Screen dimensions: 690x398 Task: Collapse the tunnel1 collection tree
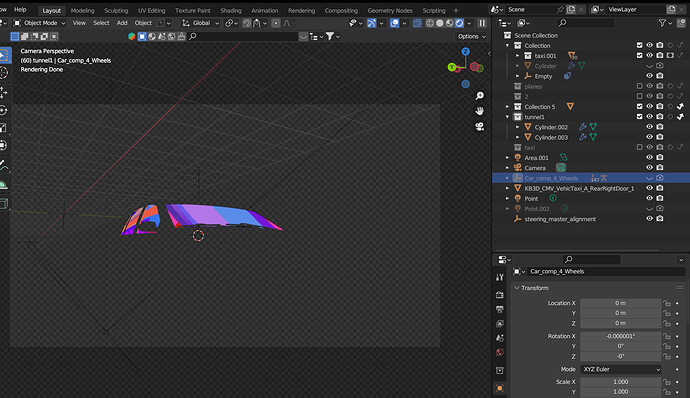(x=507, y=117)
